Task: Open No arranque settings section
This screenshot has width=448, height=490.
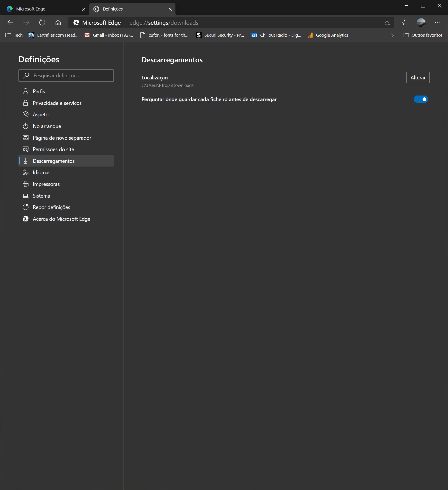Action: click(x=66, y=126)
